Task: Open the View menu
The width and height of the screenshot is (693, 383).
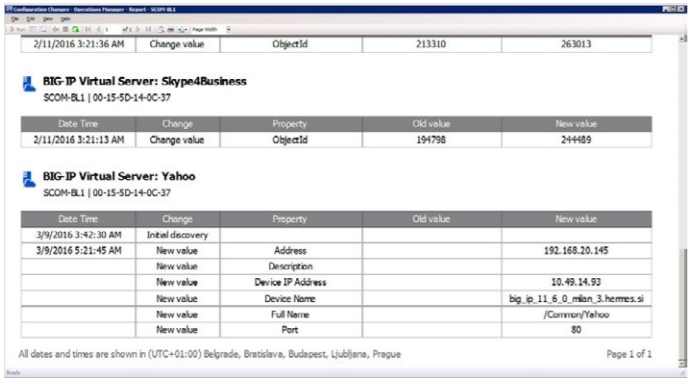Action: point(48,19)
